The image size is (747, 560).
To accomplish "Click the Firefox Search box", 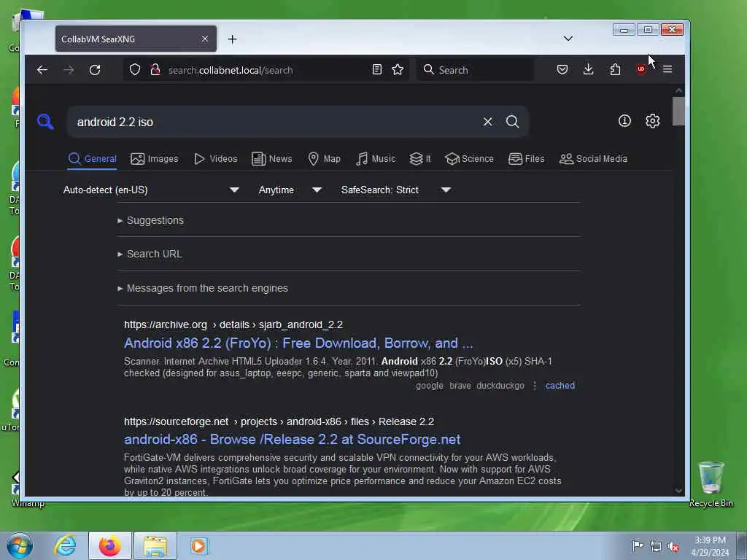I will pyautogui.click(x=476, y=70).
